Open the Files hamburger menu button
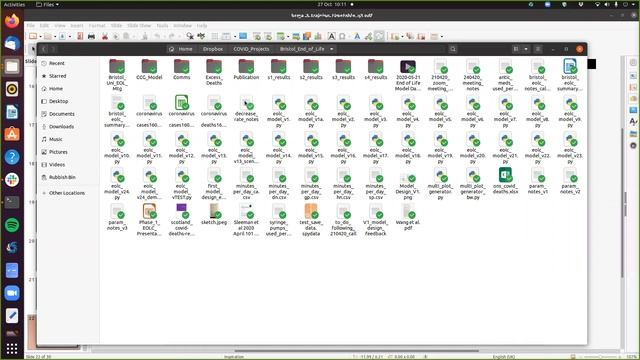Screen dimensions: 640x360 coord(538,49)
